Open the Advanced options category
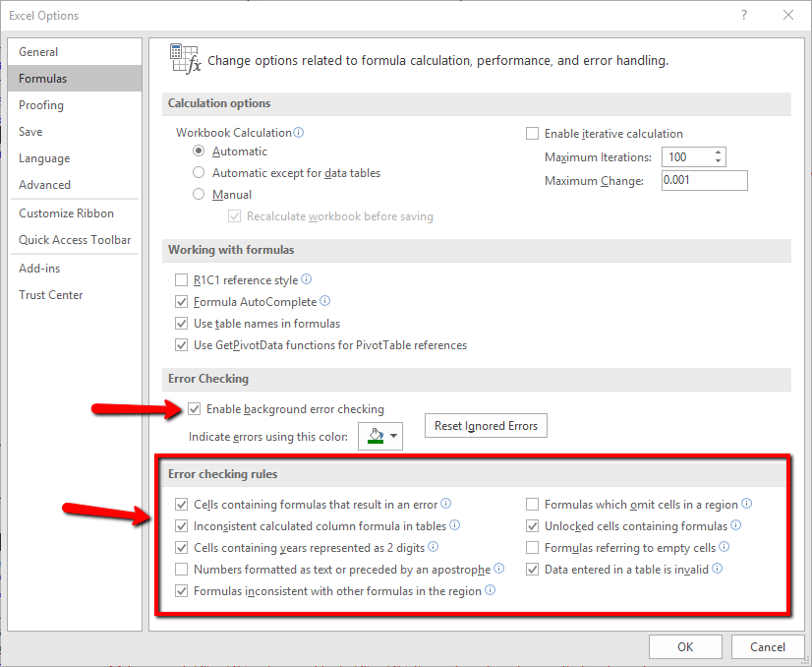The height and width of the screenshot is (667, 812). pyautogui.click(x=75, y=185)
